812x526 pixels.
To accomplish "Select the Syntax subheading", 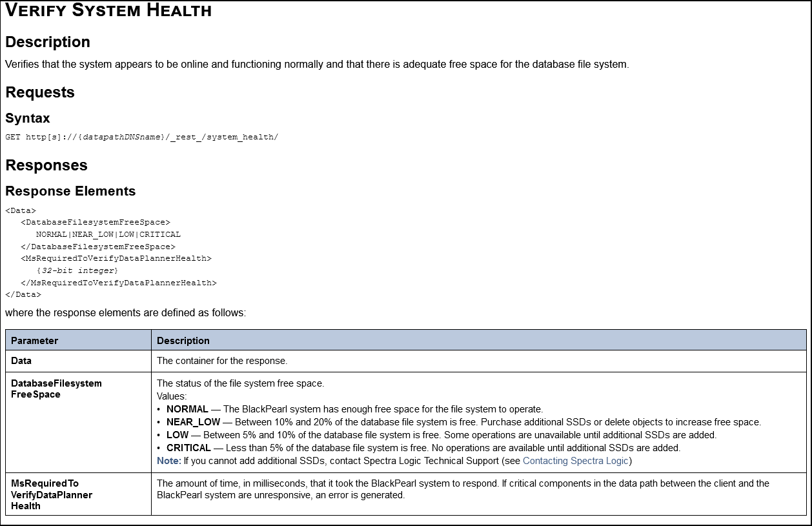I will point(28,118).
